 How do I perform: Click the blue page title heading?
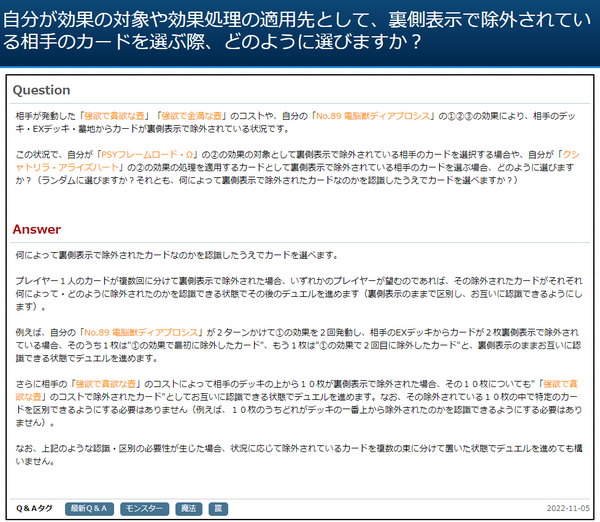tap(299, 31)
